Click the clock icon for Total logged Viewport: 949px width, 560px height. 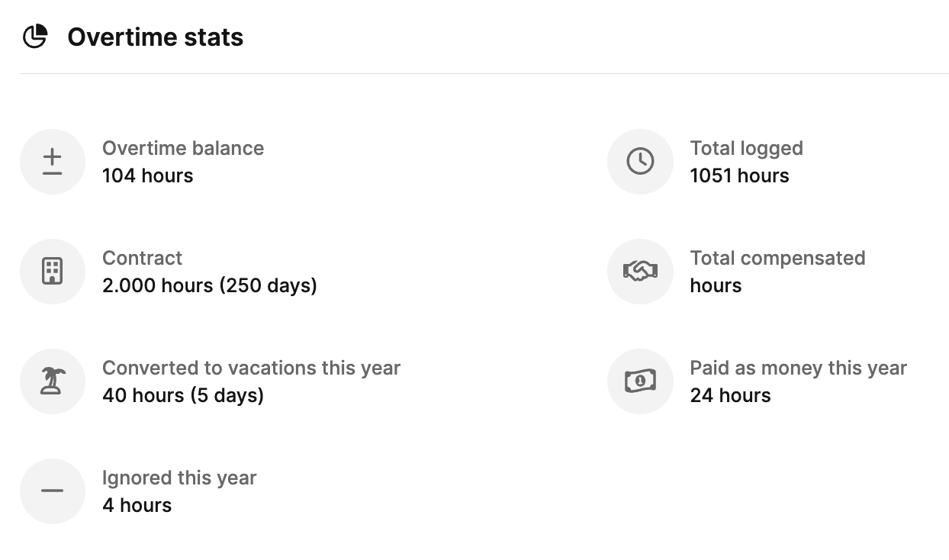[640, 162]
